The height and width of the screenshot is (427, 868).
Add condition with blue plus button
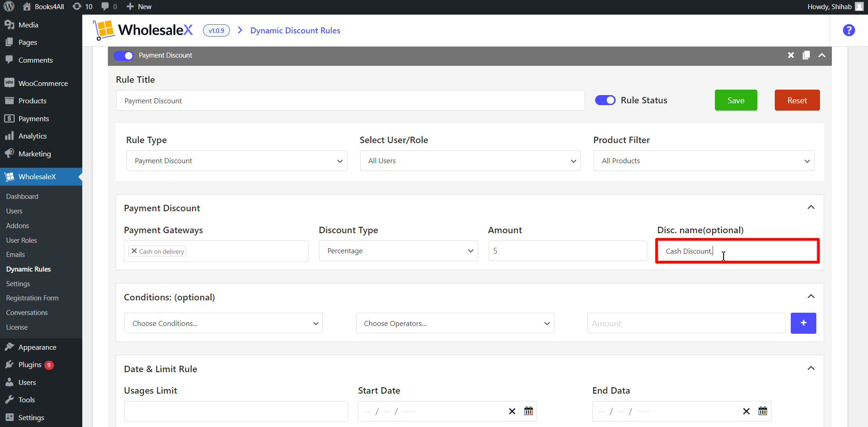pyautogui.click(x=803, y=323)
